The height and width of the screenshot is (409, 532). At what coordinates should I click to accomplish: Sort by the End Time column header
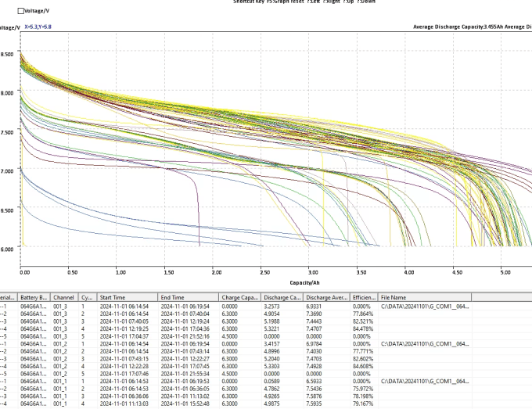click(x=188, y=297)
